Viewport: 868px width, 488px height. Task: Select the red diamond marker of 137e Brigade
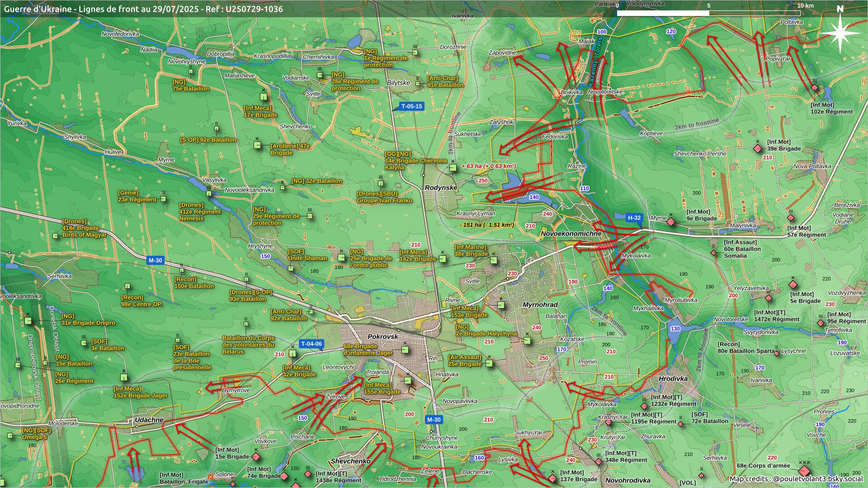click(552, 478)
